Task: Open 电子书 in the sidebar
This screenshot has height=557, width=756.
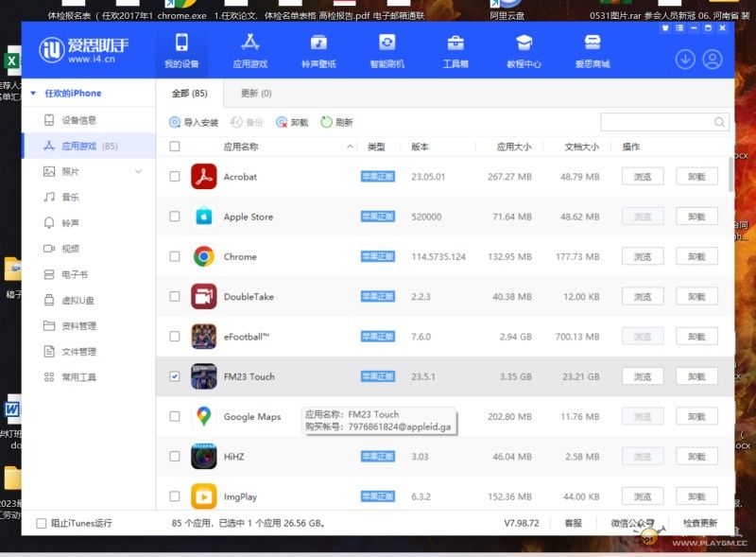Action: [89, 274]
